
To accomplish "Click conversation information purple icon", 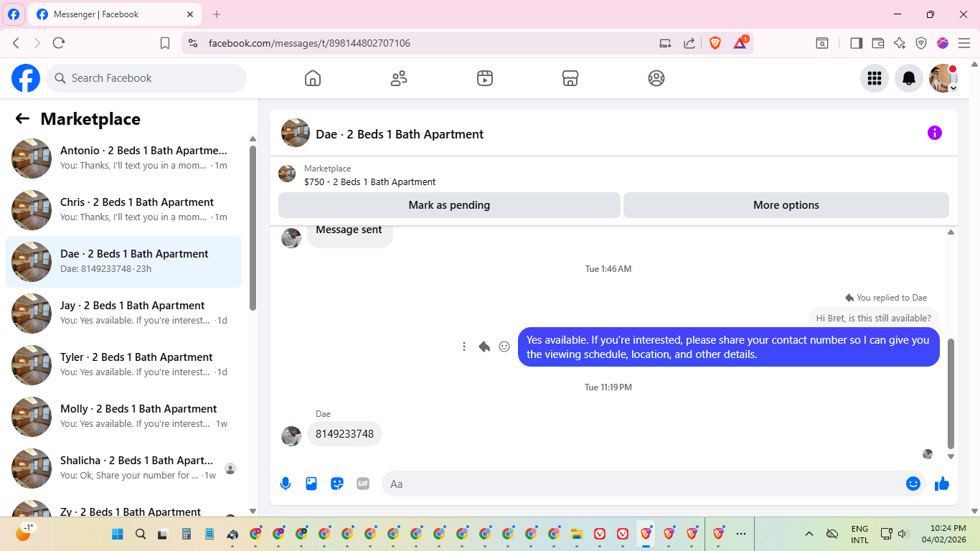I will (935, 133).
